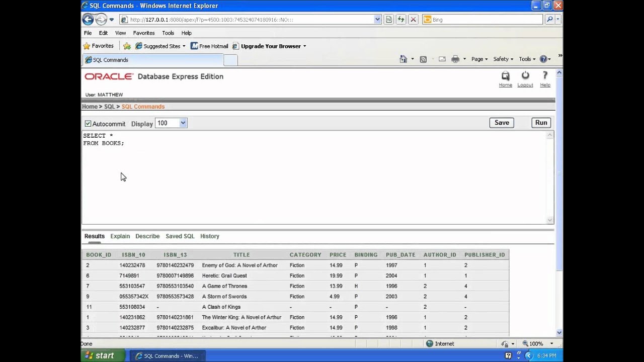Click the Home house icon in IE toolbar

coord(403,59)
